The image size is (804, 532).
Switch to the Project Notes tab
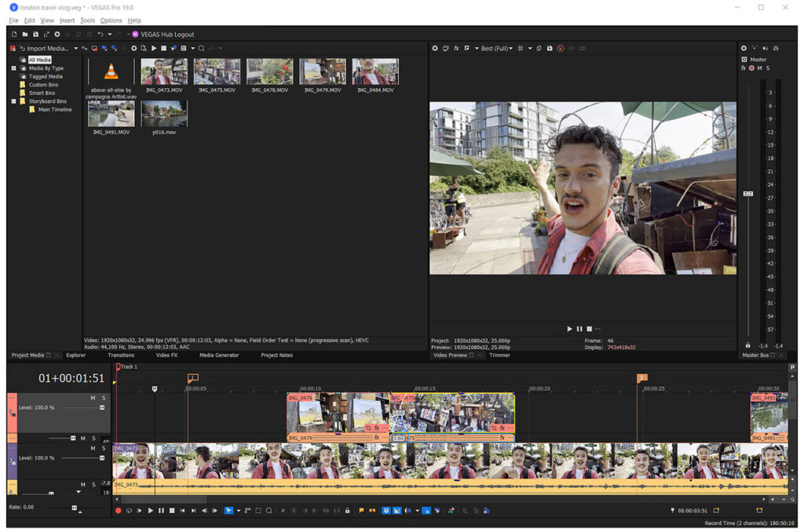click(x=277, y=355)
